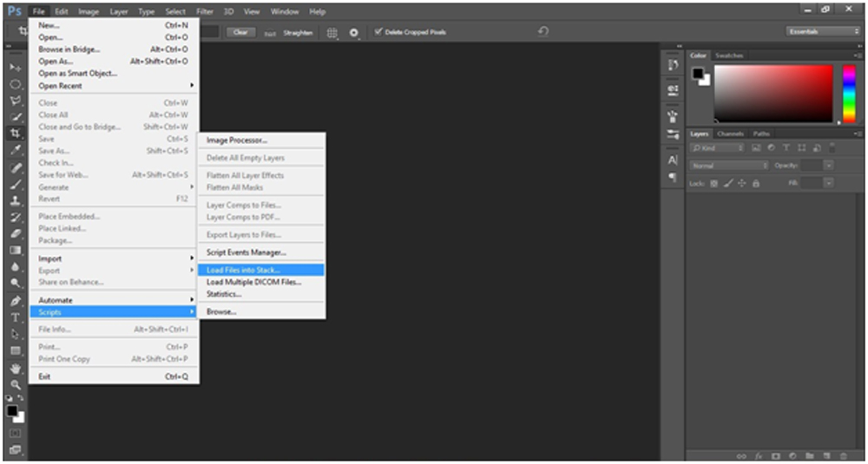
Task: Select the Quick Selection tool
Action: [x=16, y=117]
